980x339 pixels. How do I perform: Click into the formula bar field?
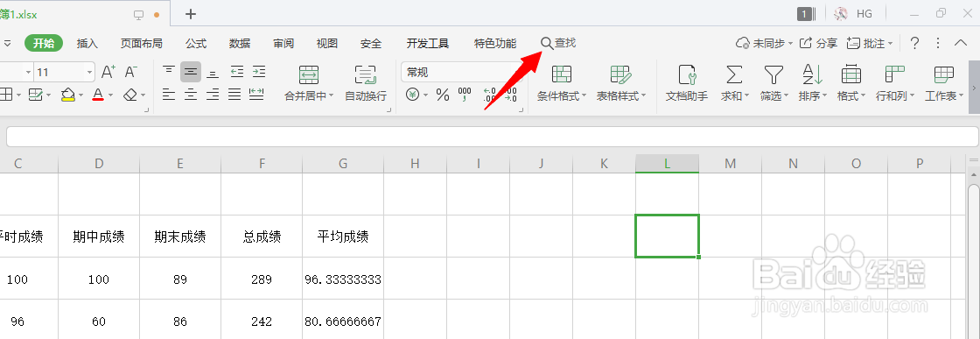click(492, 137)
